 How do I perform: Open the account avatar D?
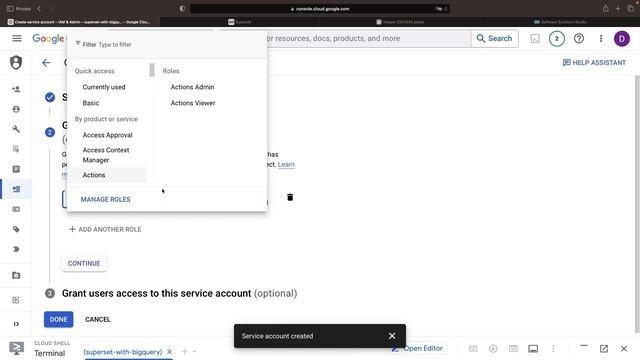[x=622, y=39]
